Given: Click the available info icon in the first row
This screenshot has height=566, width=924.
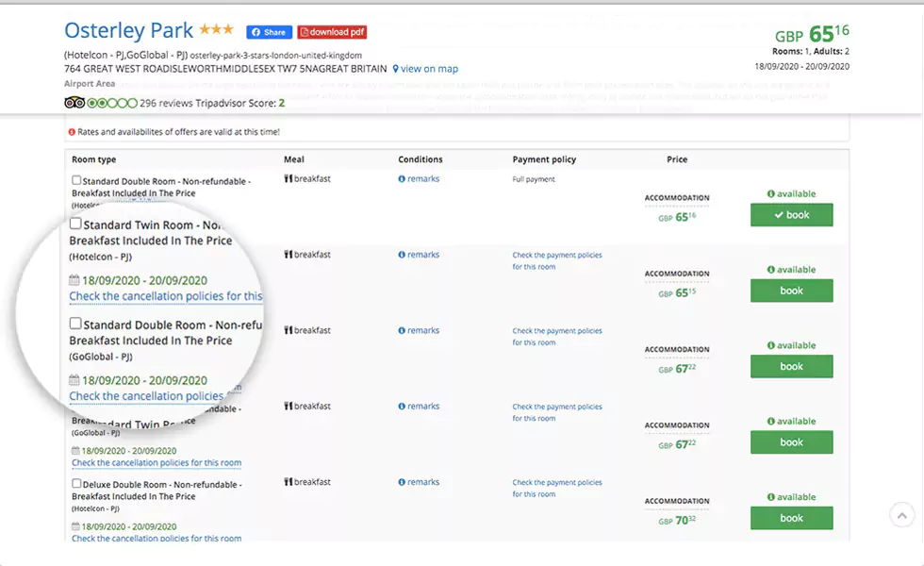Looking at the screenshot, I should pyautogui.click(x=771, y=194).
